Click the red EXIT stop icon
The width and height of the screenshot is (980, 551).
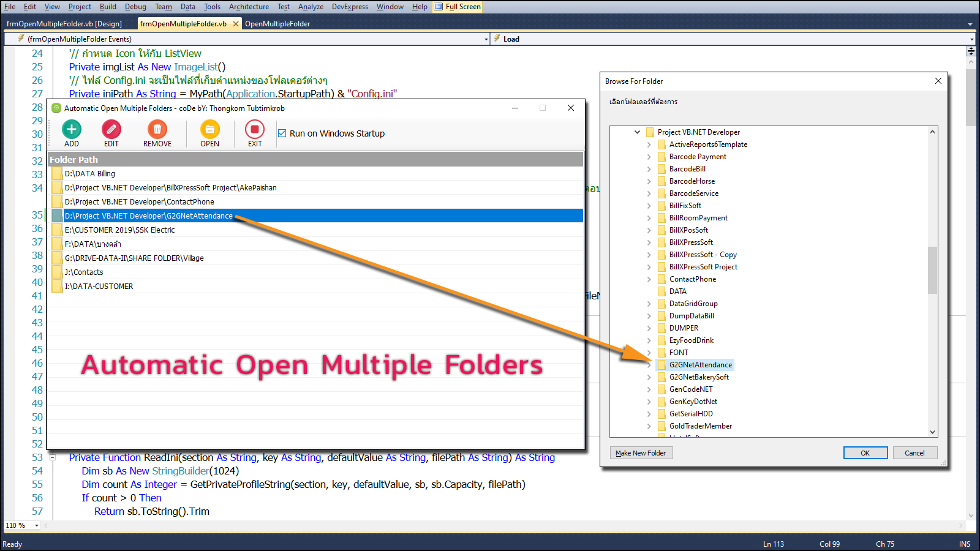tap(255, 129)
